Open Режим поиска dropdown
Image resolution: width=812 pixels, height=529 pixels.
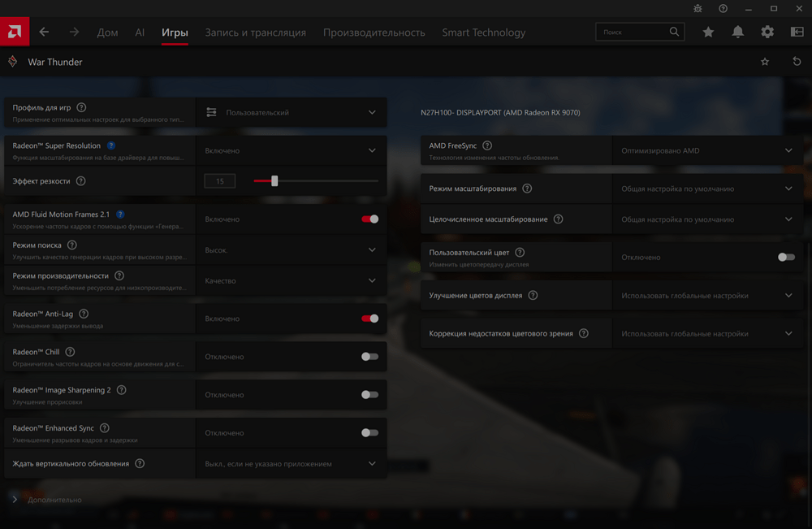click(x=291, y=249)
